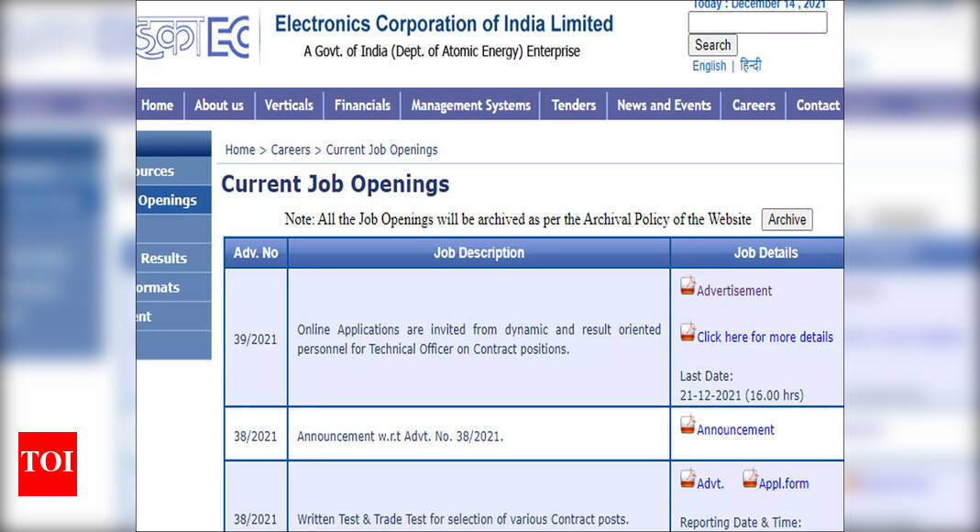Open the PDF icon beside Announcement

688,425
